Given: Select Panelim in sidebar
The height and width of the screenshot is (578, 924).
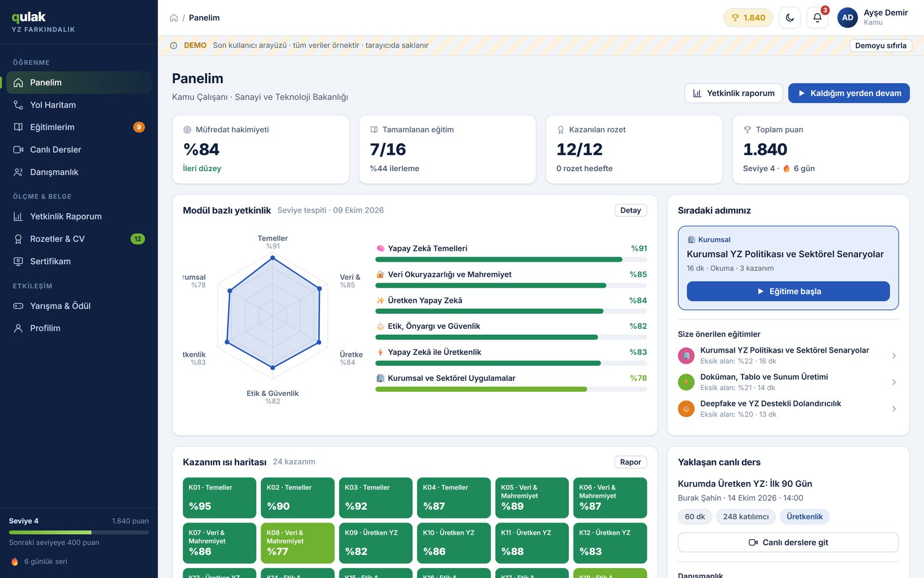Looking at the screenshot, I should tap(79, 83).
